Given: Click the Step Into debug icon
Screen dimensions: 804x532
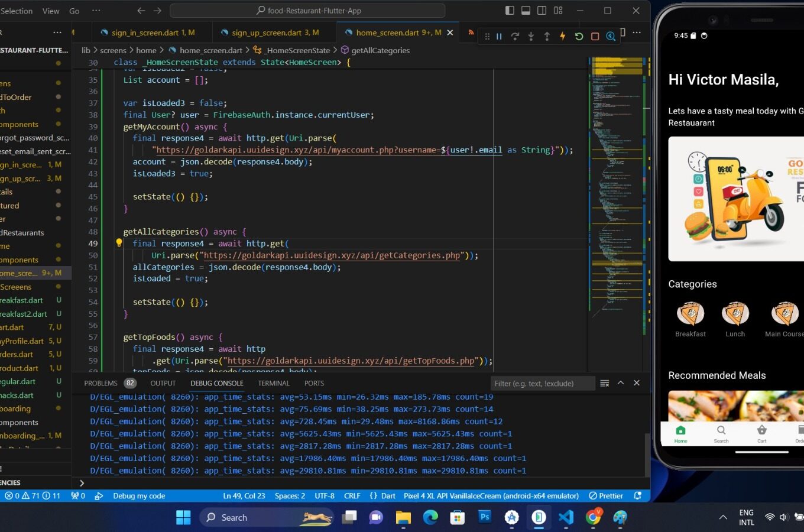Looking at the screenshot, I should [x=531, y=36].
